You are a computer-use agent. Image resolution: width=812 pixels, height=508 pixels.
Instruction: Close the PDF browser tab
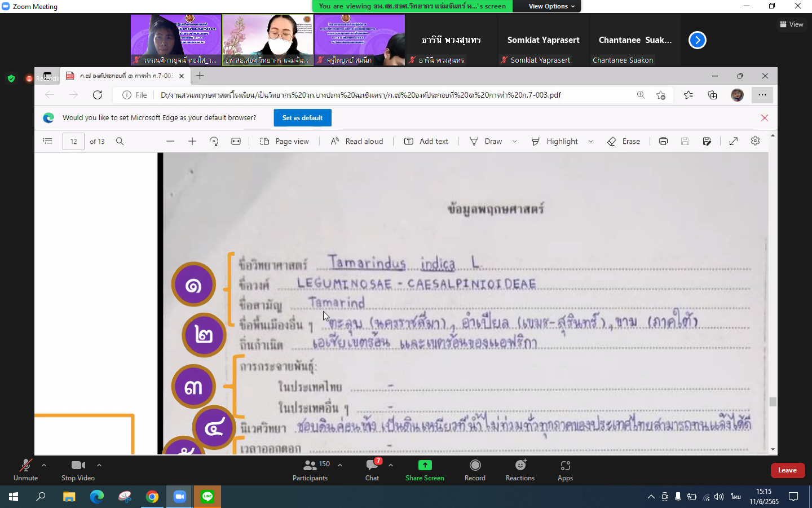point(182,76)
